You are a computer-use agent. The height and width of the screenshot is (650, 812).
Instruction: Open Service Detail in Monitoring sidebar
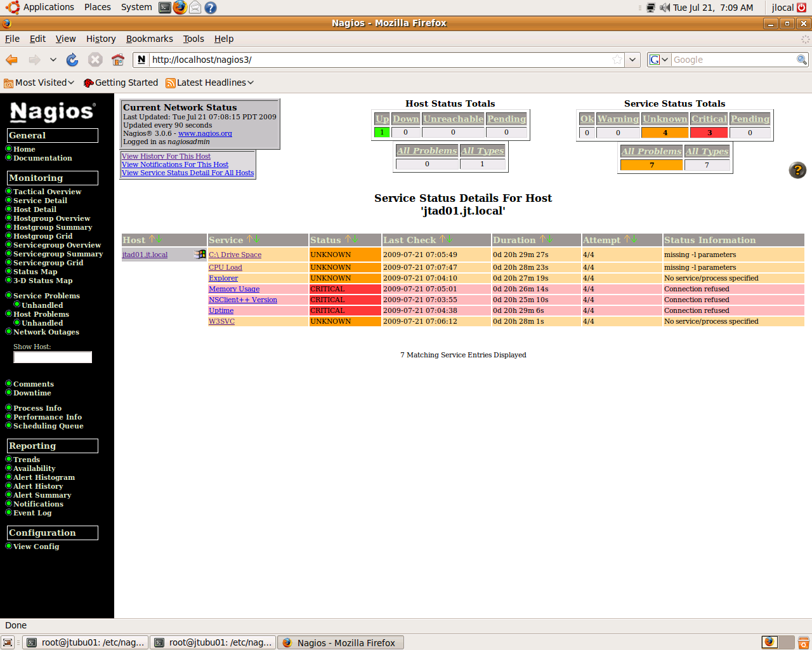pyautogui.click(x=40, y=201)
